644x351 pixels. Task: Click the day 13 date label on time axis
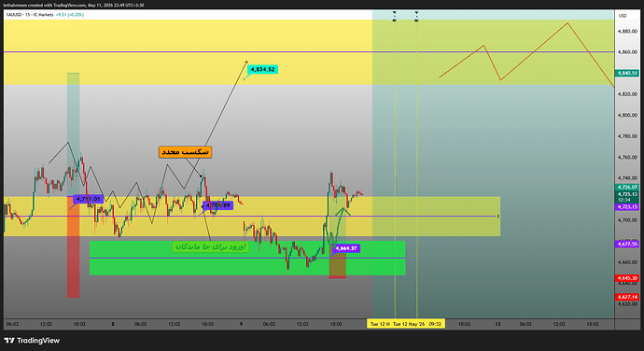click(x=497, y=324)
